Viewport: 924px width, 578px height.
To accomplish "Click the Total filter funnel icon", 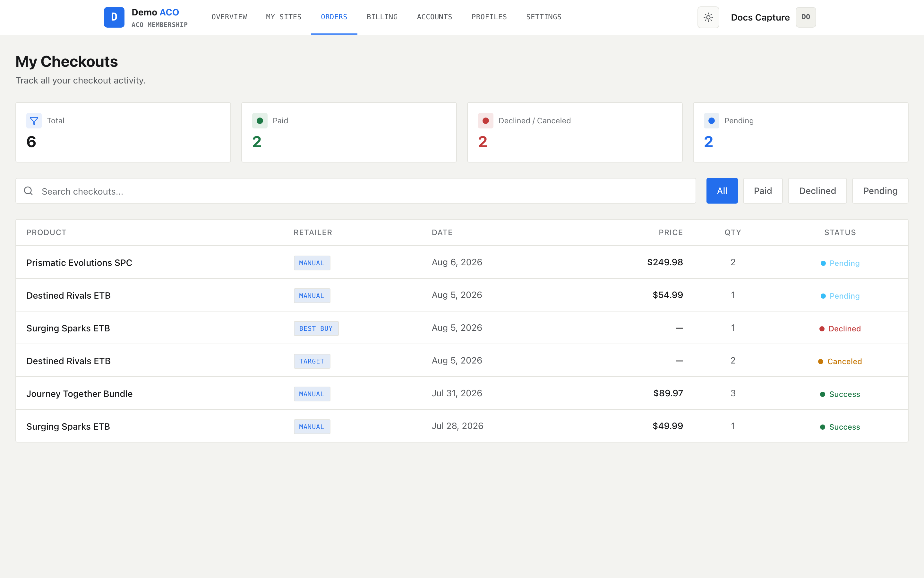I will tap(34, 121).
